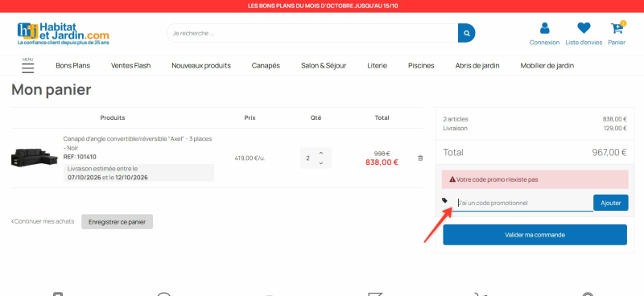Screen dimensions: 644x296
Task: Click the Livraison 129,00 € amount
Action: point(614,128)
